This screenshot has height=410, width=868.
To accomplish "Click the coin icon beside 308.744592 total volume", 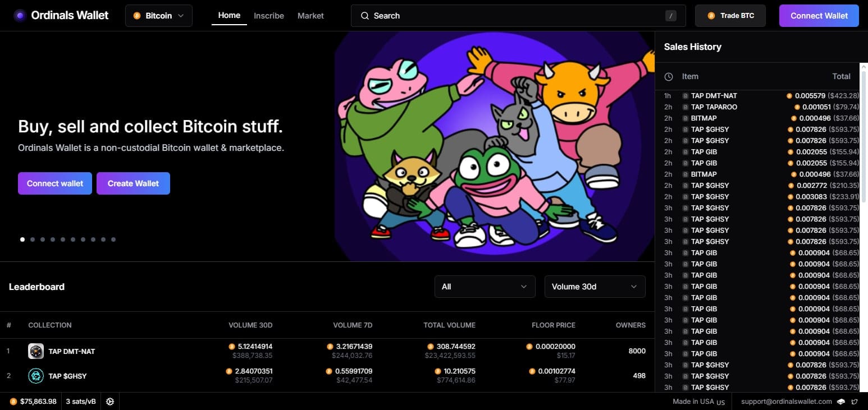I will coord(430,347).
